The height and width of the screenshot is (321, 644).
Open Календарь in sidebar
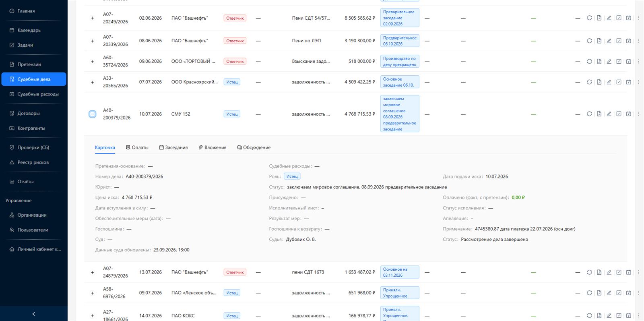coord(34,30)
